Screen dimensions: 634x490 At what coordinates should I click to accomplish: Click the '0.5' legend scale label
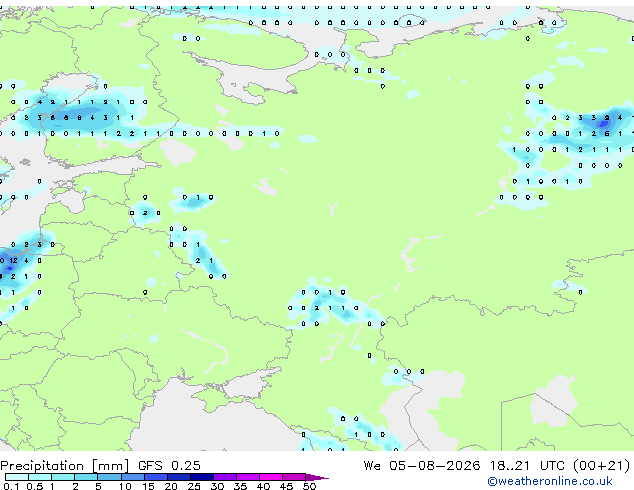point(34,486)
